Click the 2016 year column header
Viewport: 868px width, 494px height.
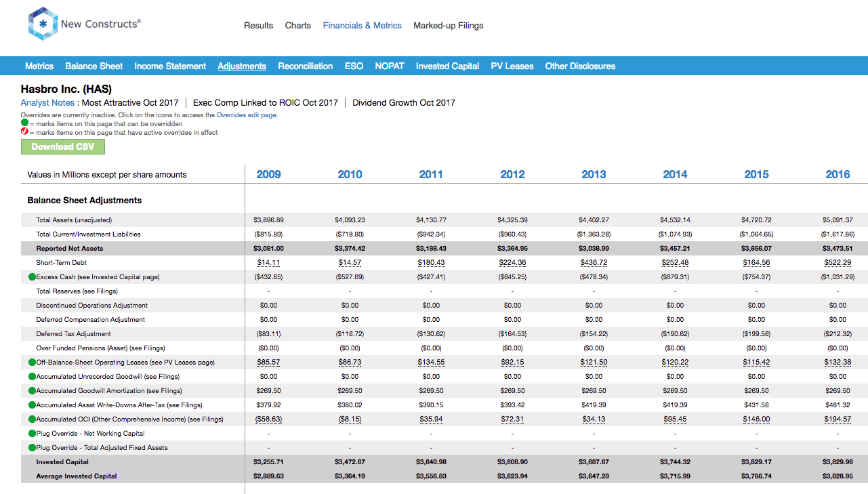pos(838,175)
